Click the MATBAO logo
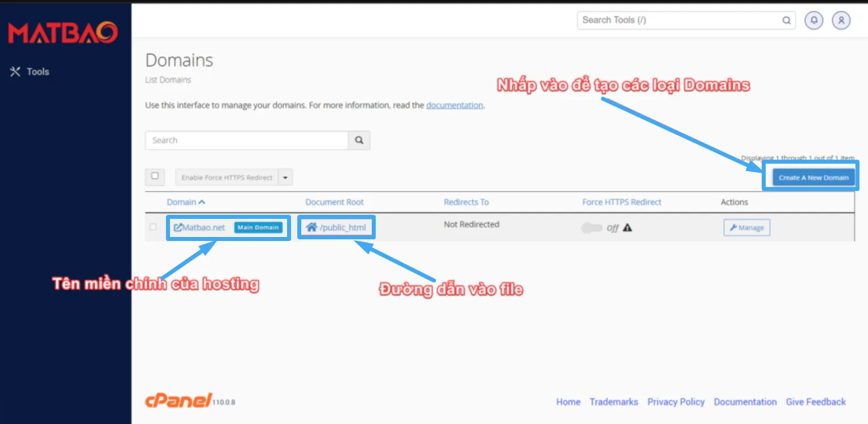The height and width of the screenshot is (424, 868). pos(63,33)
